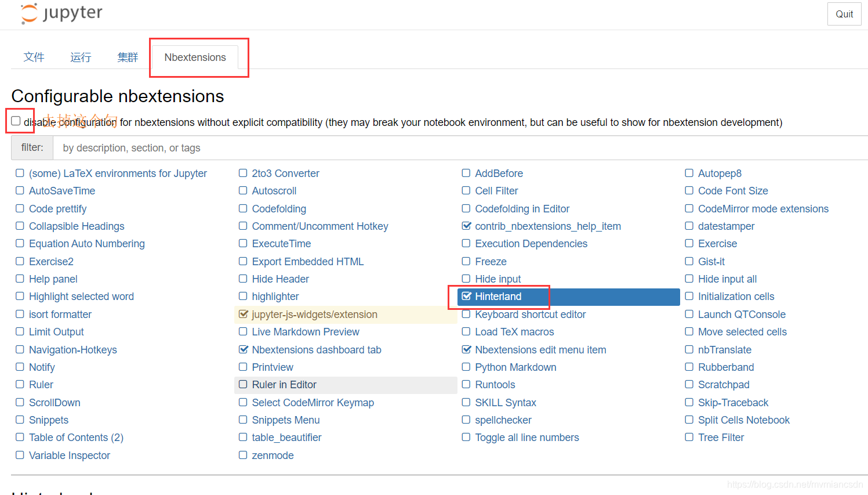Select CodeMirror mode extensions entry
Viewport: 868px width, 495px height.
click(763, 209)
